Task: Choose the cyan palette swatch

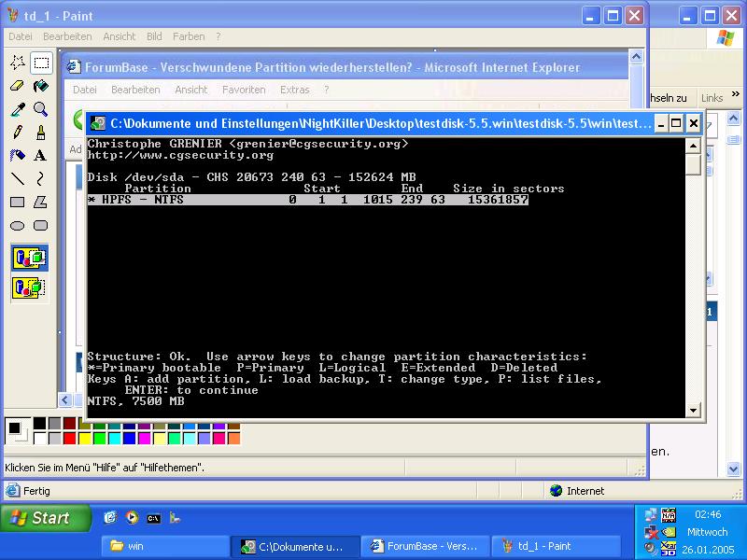Action: coord(114,438)
